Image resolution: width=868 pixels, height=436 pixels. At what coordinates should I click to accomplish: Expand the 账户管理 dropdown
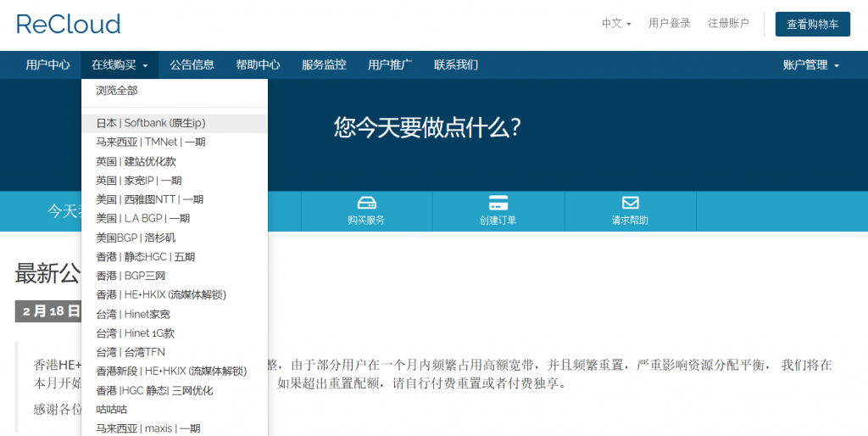pos(811,64)
